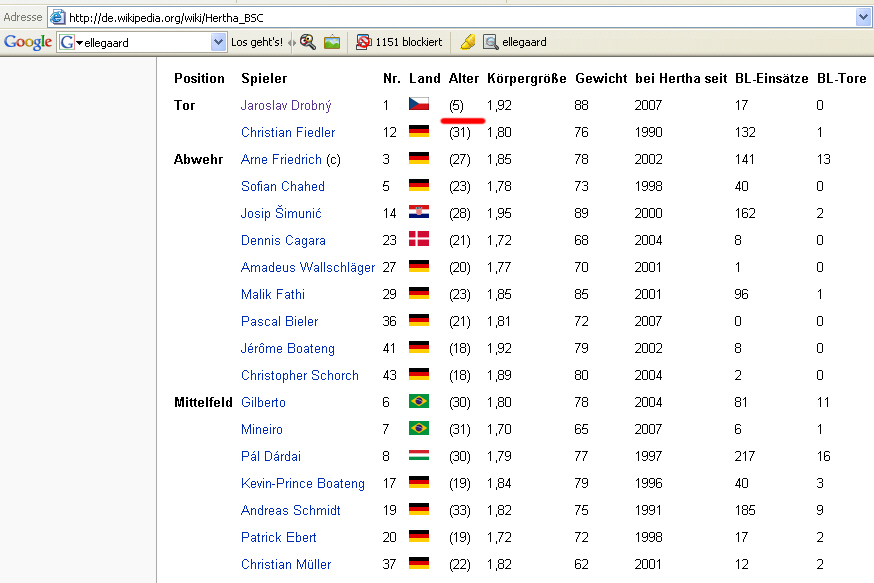Click Hungarian flag in Dárdai row
The width and height of the screenshot is (874, 583).
tap(419, 455)
